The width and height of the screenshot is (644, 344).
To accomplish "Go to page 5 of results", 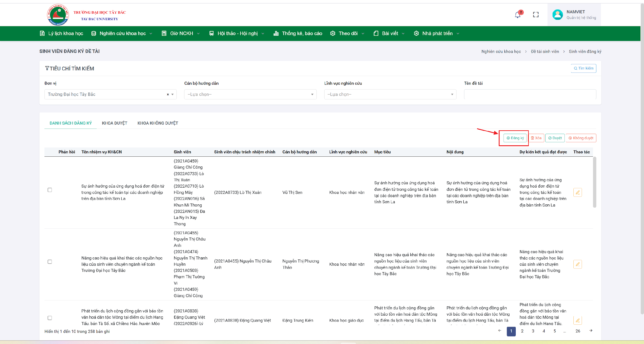I will point(555,331).
